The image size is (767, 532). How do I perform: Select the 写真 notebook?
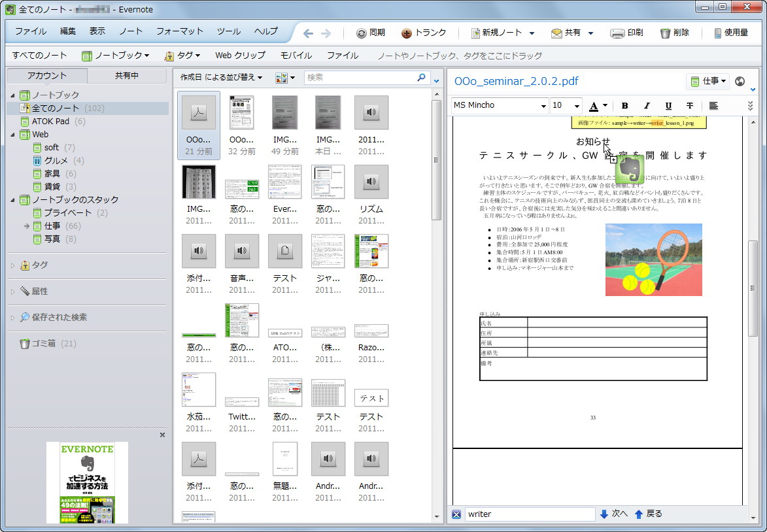point(54,239)
